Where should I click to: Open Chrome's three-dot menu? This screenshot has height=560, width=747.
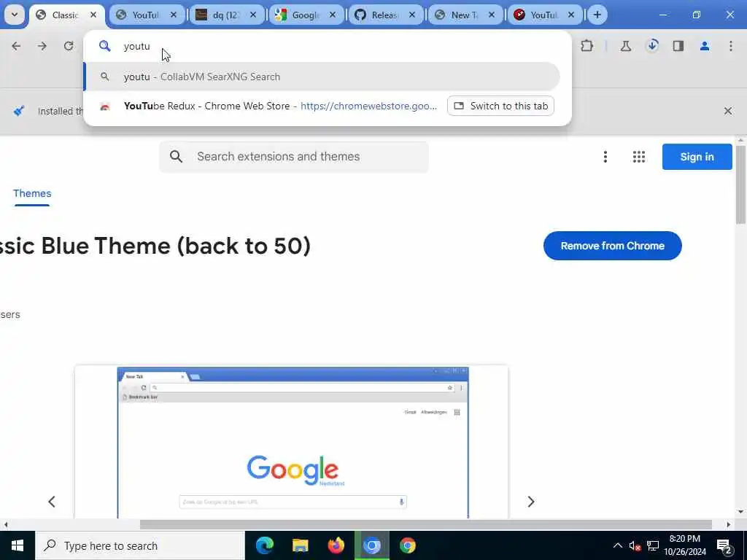(731, 46)
